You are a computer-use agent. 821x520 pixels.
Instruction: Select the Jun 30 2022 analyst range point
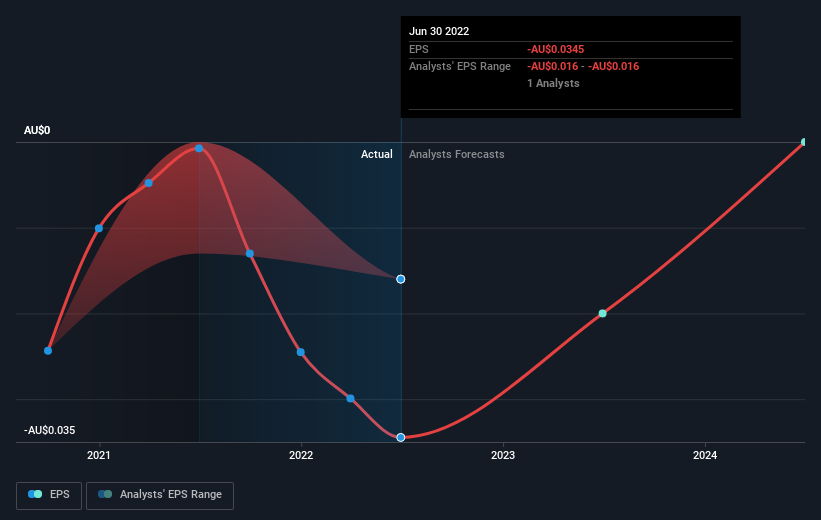coord(401,279)
